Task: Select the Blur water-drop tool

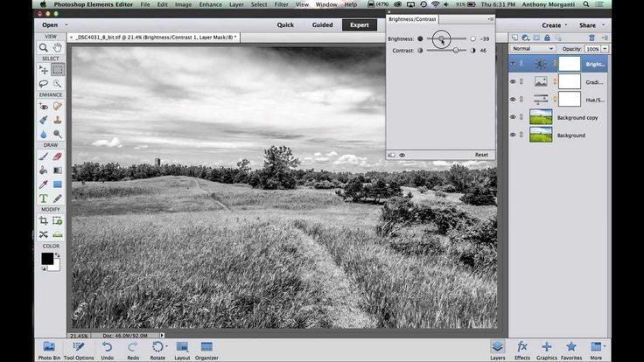Action: 43,134
